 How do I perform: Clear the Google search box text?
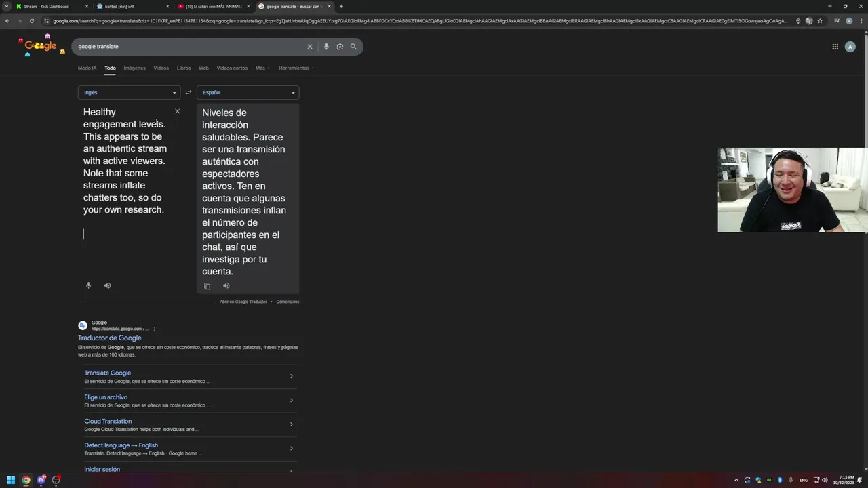[310, 47]
